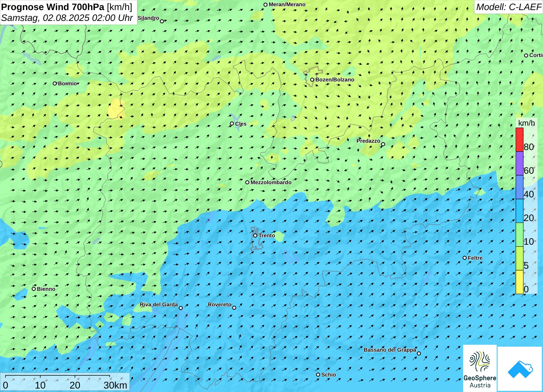Click the '40' legend value
The width and height of the screenshot is (543, 392).
pos(529,194)
